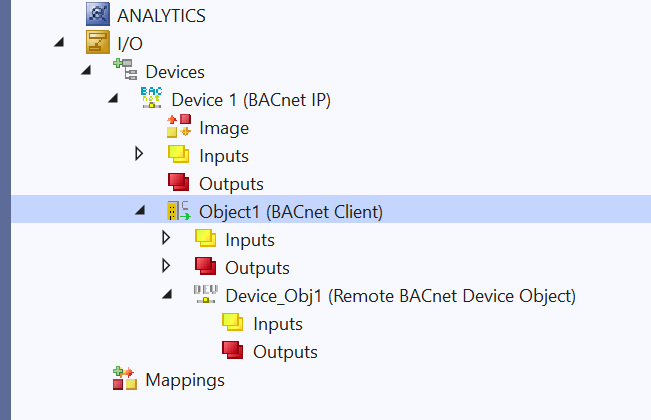The height and width of the screenshot is (420, 651).
Task: Select the Mappings label
Action: (x=185, y=381)
